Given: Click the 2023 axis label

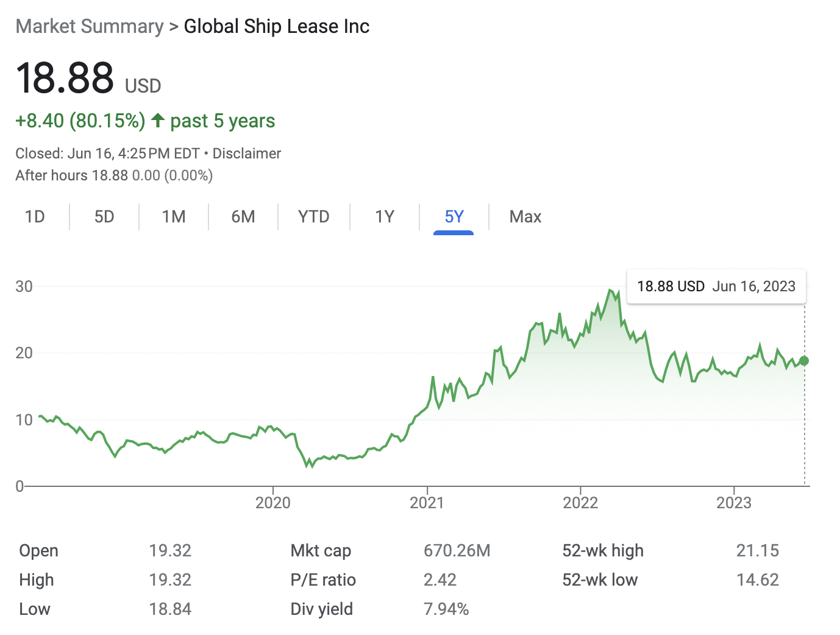Looking at the screenshot, I should click(x=734, y=503).
